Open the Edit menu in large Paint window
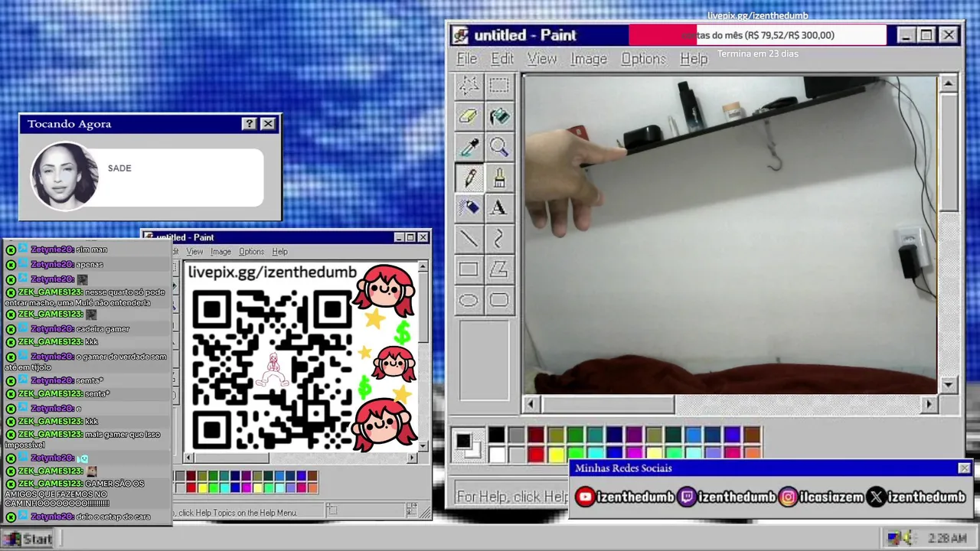Viewport: 980px width, 551px height. [502, 59]
